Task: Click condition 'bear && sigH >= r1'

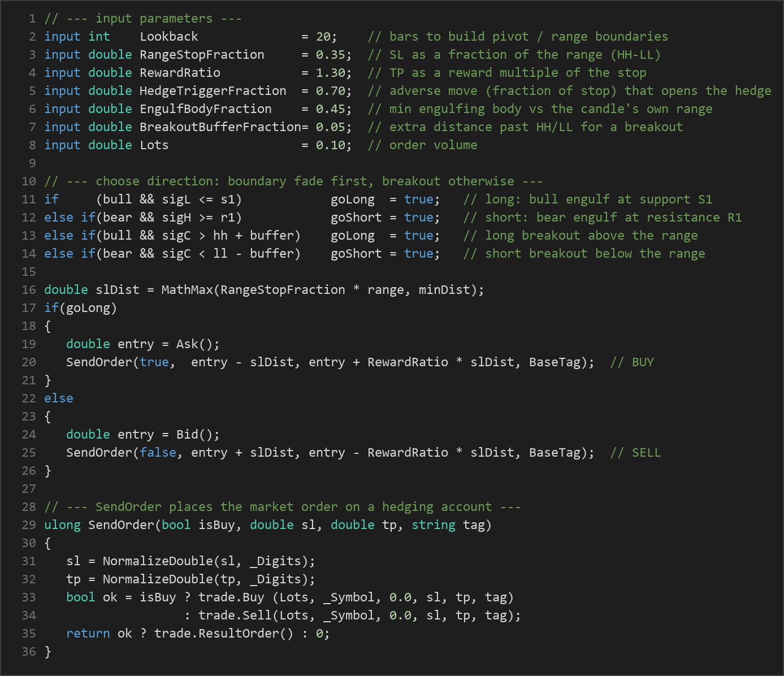Action: (169, 218)
